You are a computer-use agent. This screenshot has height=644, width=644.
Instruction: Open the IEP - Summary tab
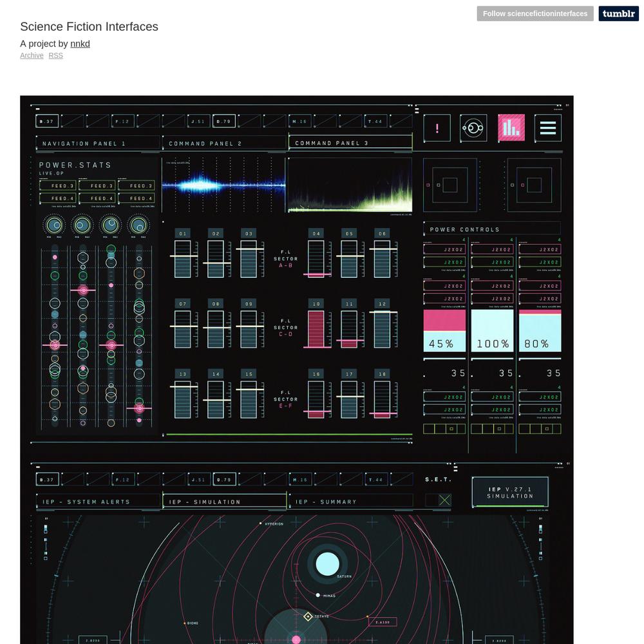tap(351, 502)
